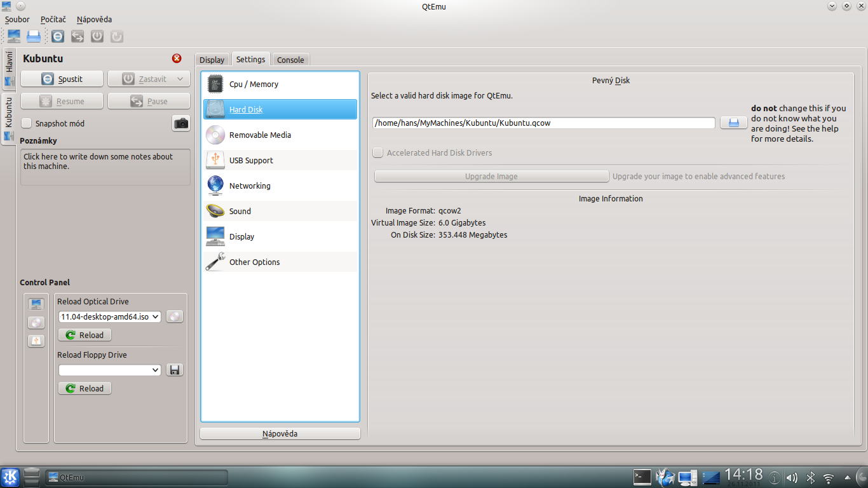Image resolution: width=868 pixels, height=488 pixels.
Task: Expand the Zastavit button dropdown arrow
Action: pyautogui.click(x=180, y=79)
